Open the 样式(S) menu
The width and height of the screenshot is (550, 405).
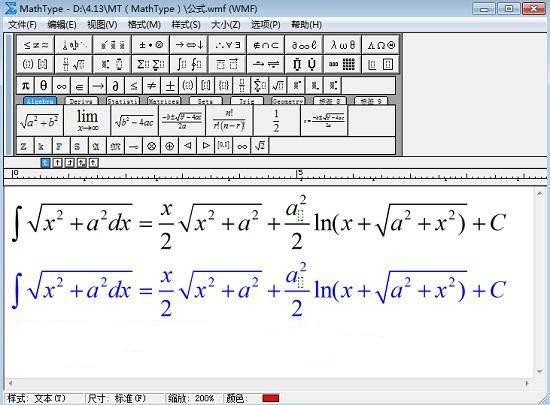coord(186,25)
